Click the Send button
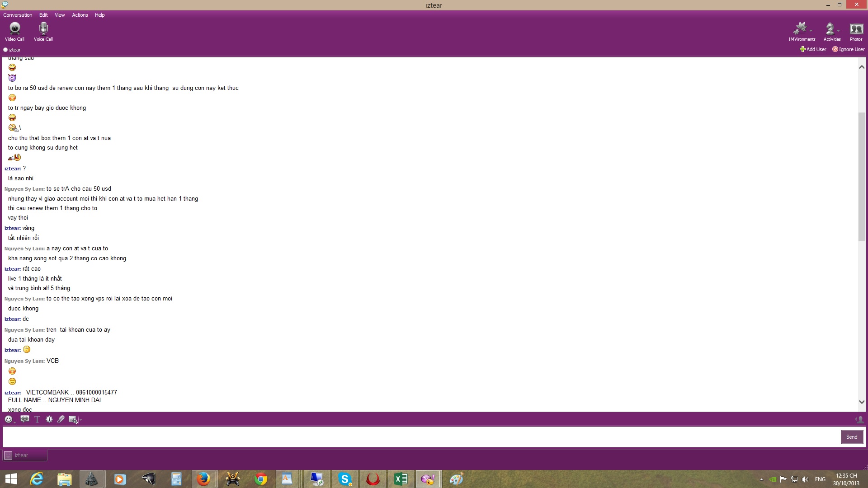Image resolution: width=868 pixels, height=488 pixels. [852, 437]
